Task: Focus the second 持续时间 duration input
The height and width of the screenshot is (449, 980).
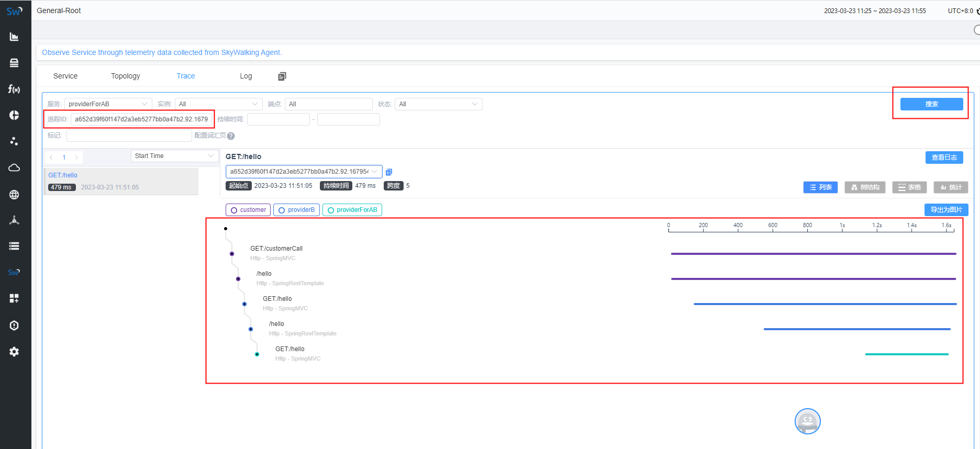Action: tap(349, 119)
